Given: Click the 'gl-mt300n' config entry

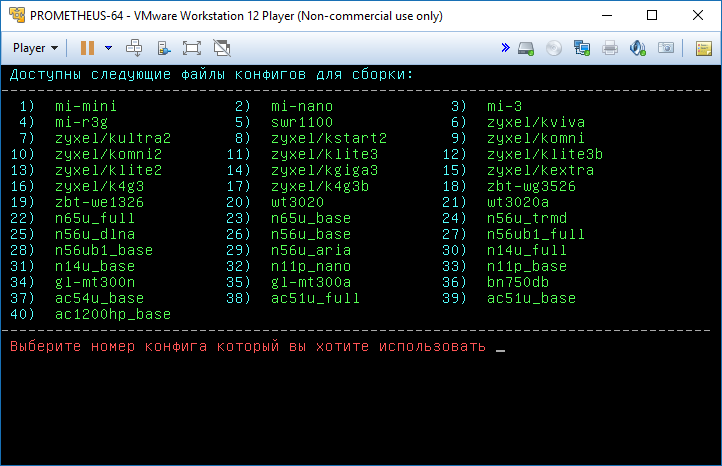Looking at the screenshot, I should 95,282.
